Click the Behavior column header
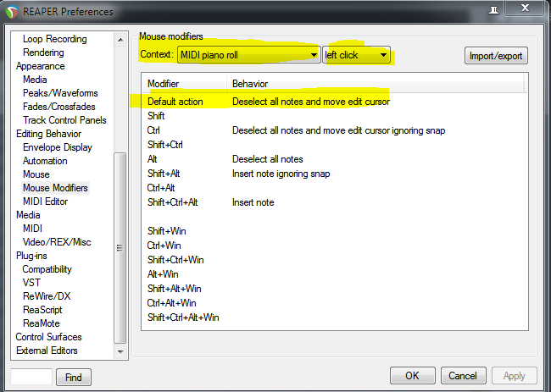The image size is (551, 392). click(x=376, y=84)
